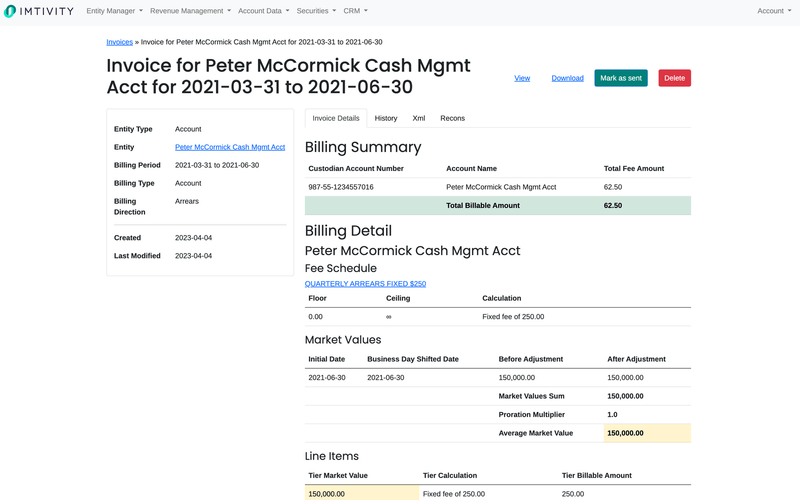Viewport: 800px width, 500px height.
Task: Select the highlighted Tier Market Value 150,000.00 cell
Action: click(x=361, y=493)
